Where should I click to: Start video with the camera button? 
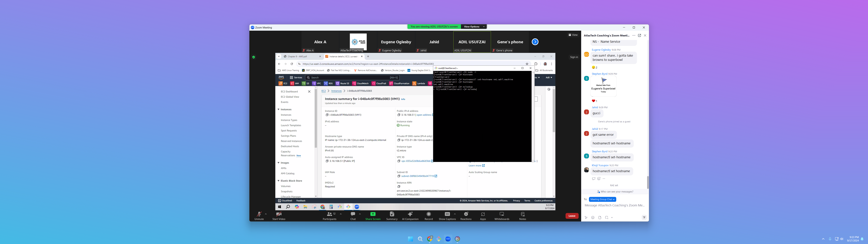pyautogui.click(x=279, y=214)
